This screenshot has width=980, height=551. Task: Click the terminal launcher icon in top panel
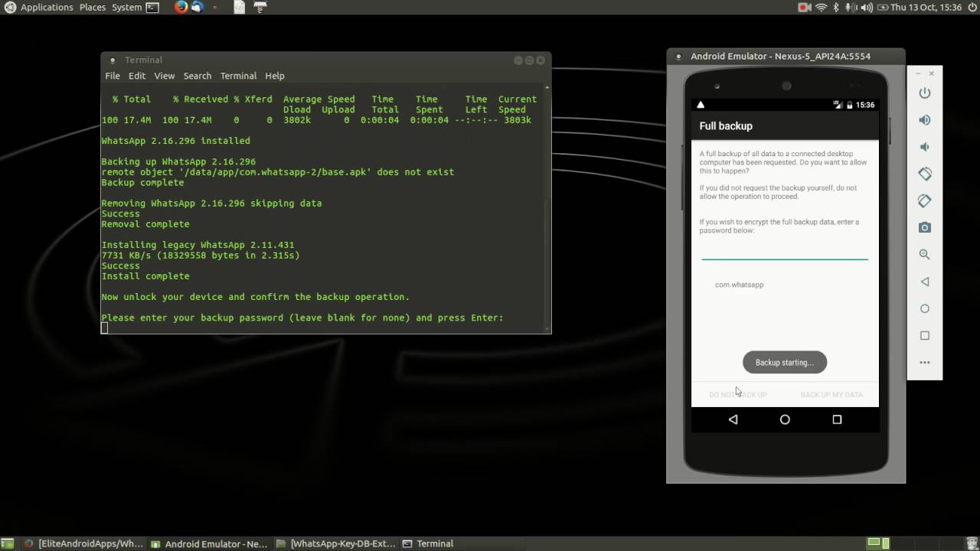click(152, 7)
